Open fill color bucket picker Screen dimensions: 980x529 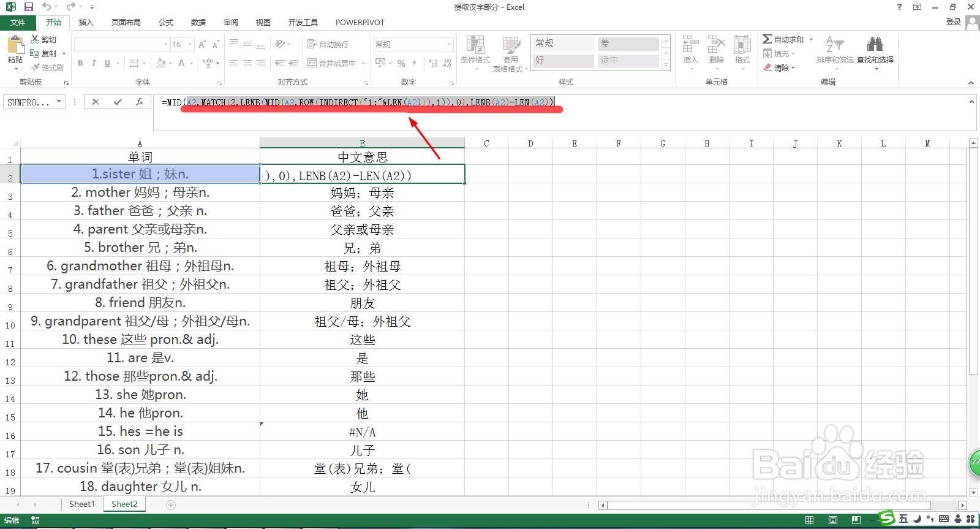[x=160, y=63]
